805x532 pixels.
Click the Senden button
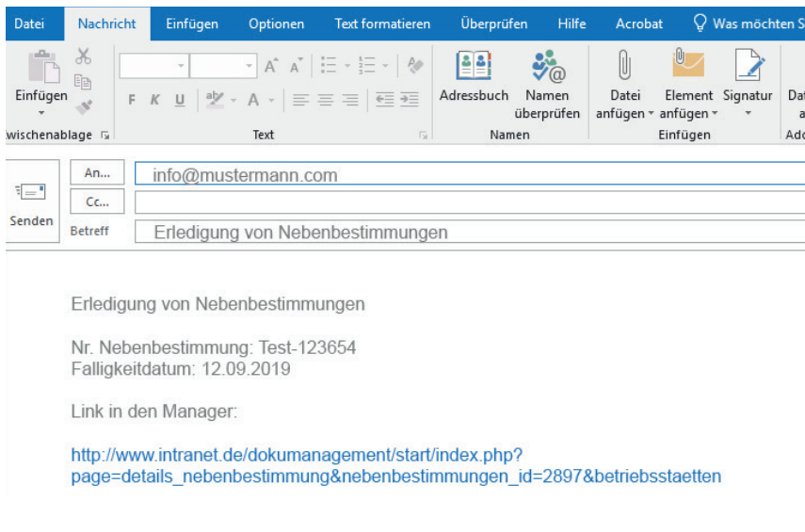pos(31,203)
